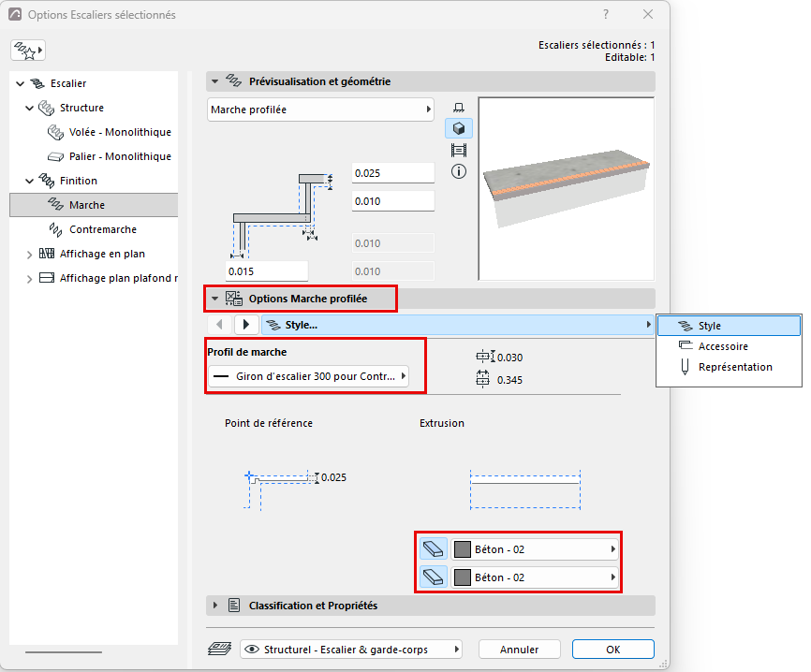Toggle the second Béton - 02 surface override
The width and height of the screenshot is (811, 672).
(x=433, y=577)
